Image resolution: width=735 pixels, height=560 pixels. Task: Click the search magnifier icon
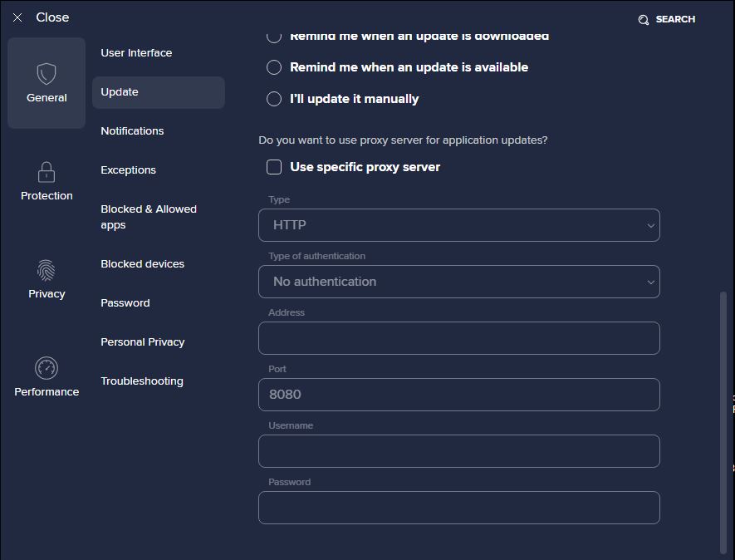(x=643, y=20)
